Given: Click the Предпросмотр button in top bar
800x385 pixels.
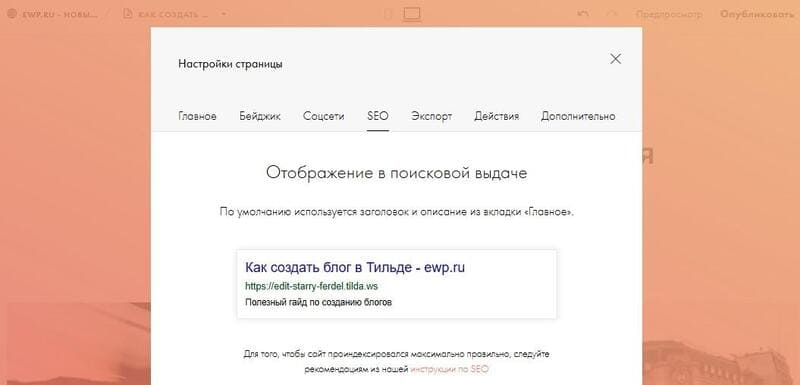Looking at the screenshot, I should 669,14.
